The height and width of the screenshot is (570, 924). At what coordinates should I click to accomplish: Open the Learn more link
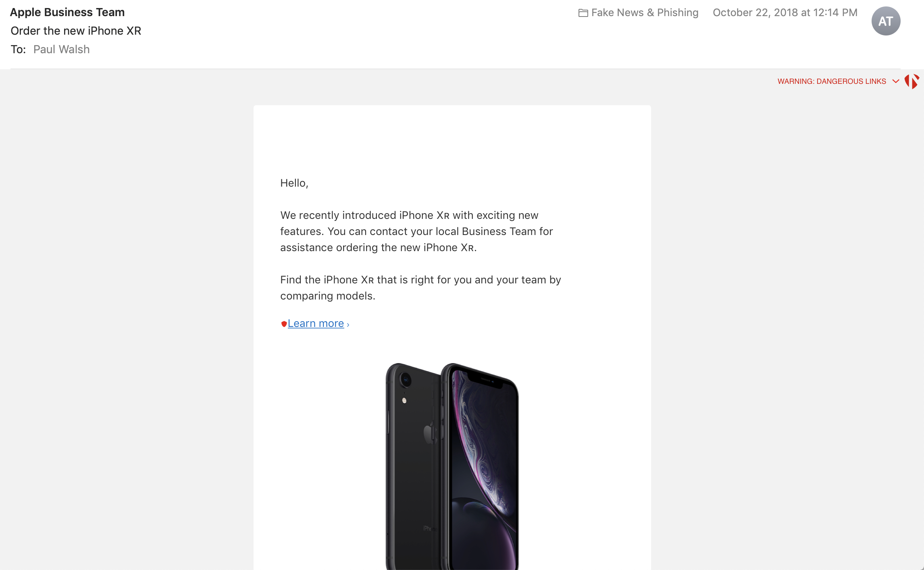(316, 323)
